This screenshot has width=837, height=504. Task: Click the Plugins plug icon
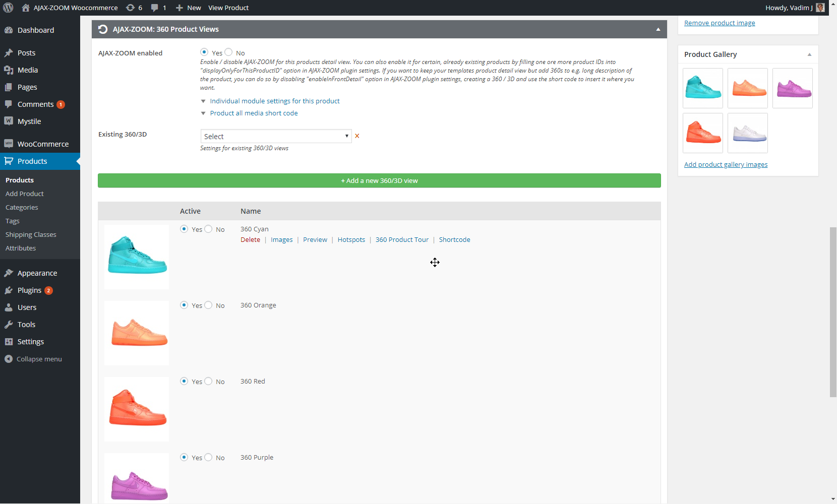pos(9,290)
